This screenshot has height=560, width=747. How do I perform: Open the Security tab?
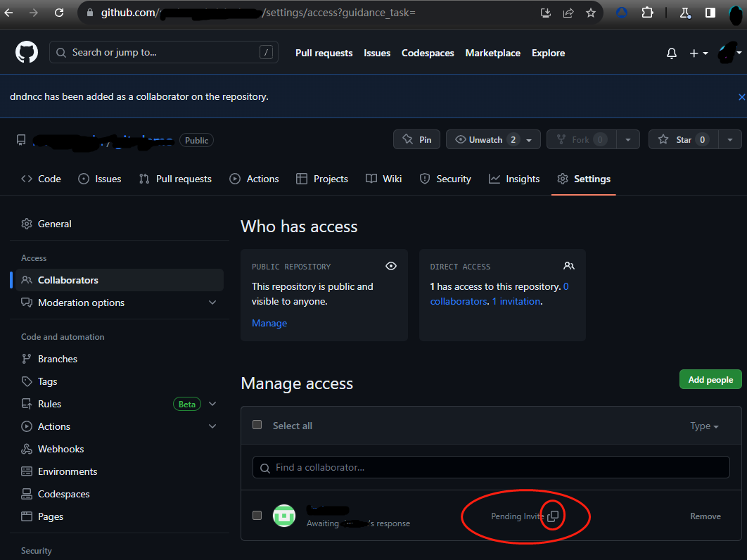coord(445,179)
